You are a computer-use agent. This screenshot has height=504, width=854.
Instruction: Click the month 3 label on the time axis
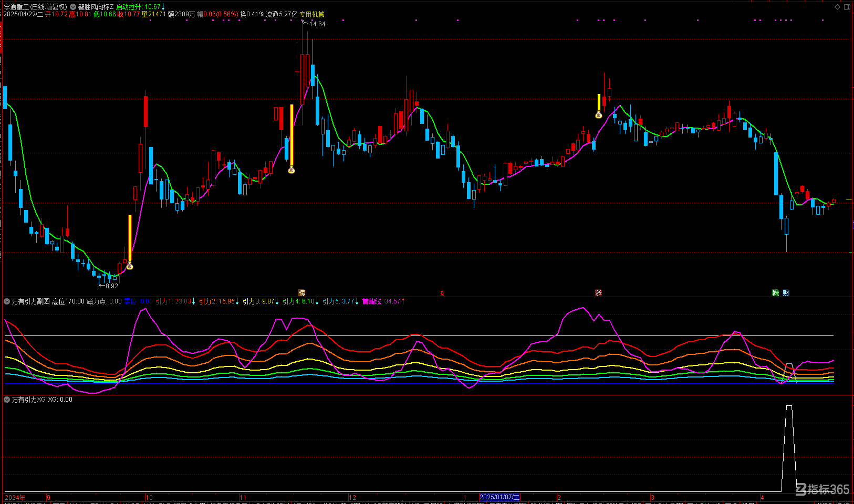click(652, 497)
